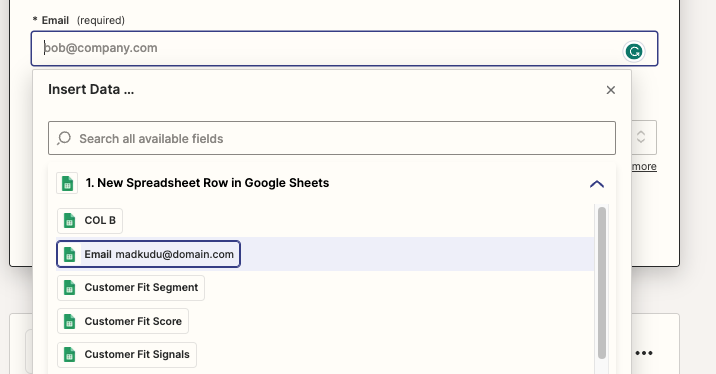
Task: Close the Insert Data panel
Action: pyautogui.click(x=611, y=90)
